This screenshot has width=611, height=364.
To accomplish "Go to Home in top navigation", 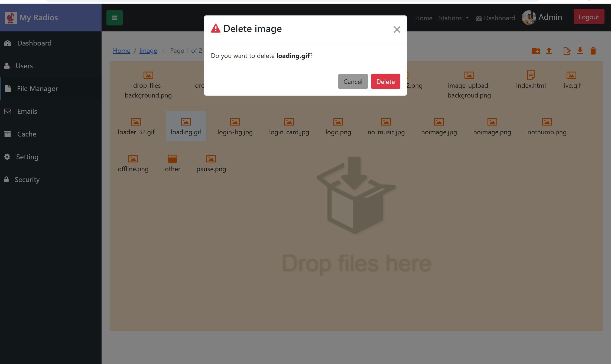I will (424, 18).
